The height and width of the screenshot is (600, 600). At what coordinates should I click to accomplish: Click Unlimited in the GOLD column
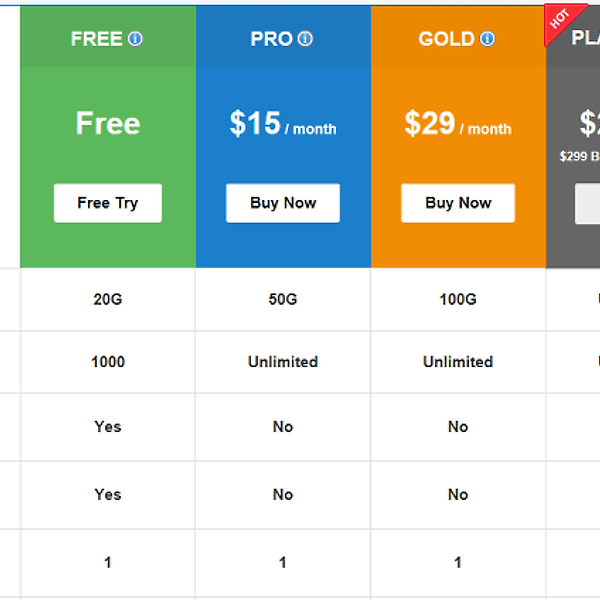[458, 362]
